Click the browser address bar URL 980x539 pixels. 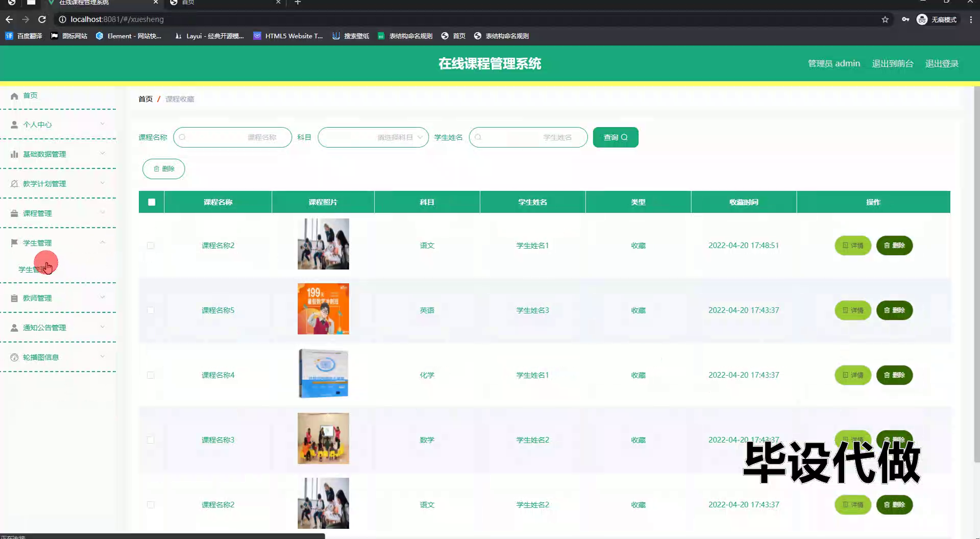pos(117,19)
